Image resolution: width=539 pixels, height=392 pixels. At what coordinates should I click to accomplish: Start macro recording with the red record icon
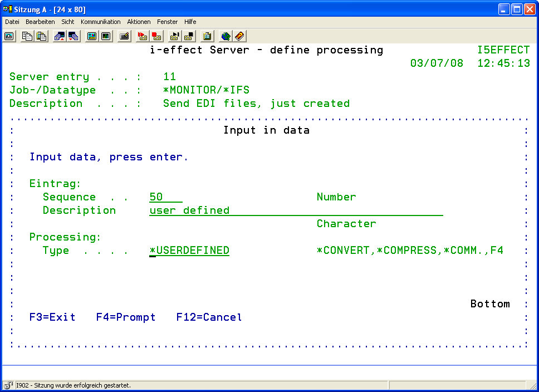point(143,36)
